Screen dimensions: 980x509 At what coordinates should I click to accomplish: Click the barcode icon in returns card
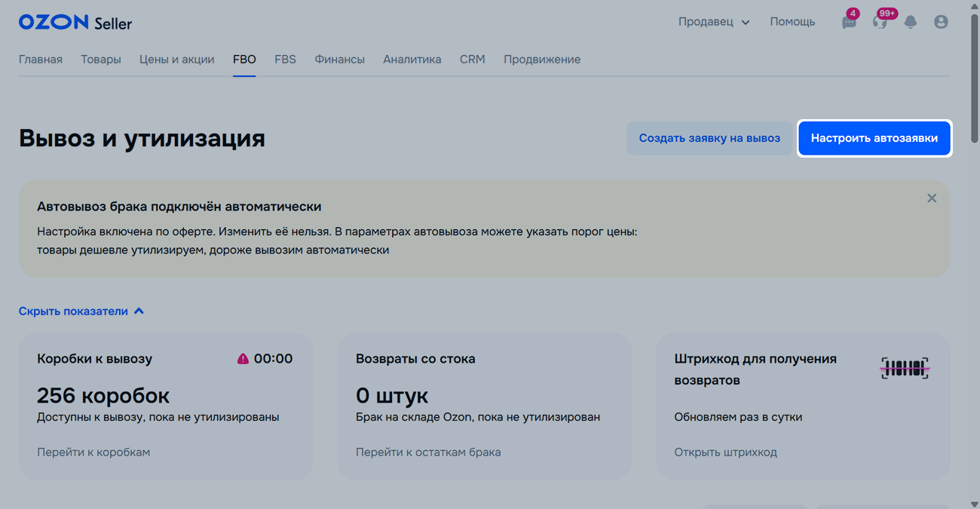click(x=905, y=369)
